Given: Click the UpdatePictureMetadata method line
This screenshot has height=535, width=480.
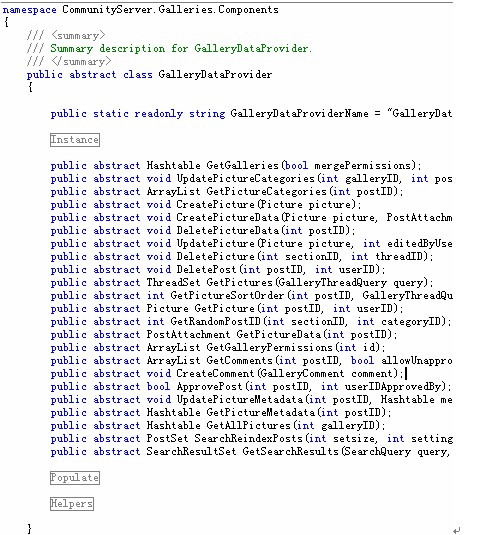Looking at the screenshot, I should pos(251,399).
